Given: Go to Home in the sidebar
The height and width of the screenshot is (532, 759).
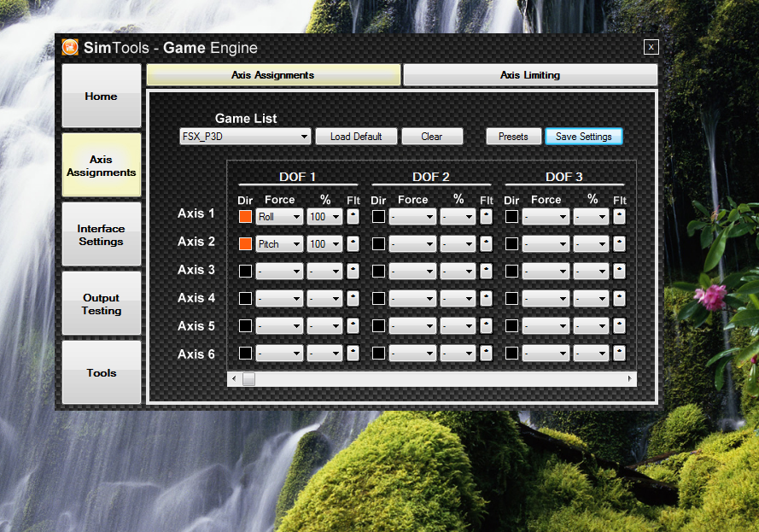Looking at the screenshot, I should 101,96.
